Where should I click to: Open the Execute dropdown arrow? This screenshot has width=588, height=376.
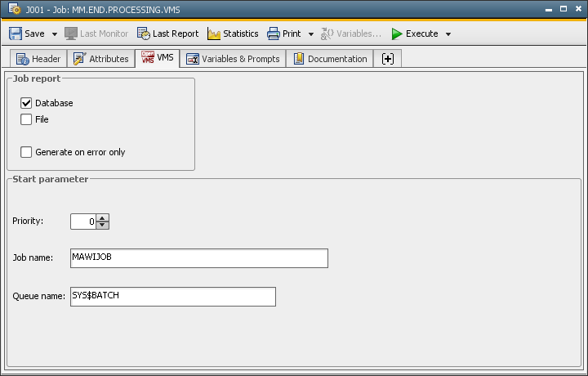(x=448, y=34)
